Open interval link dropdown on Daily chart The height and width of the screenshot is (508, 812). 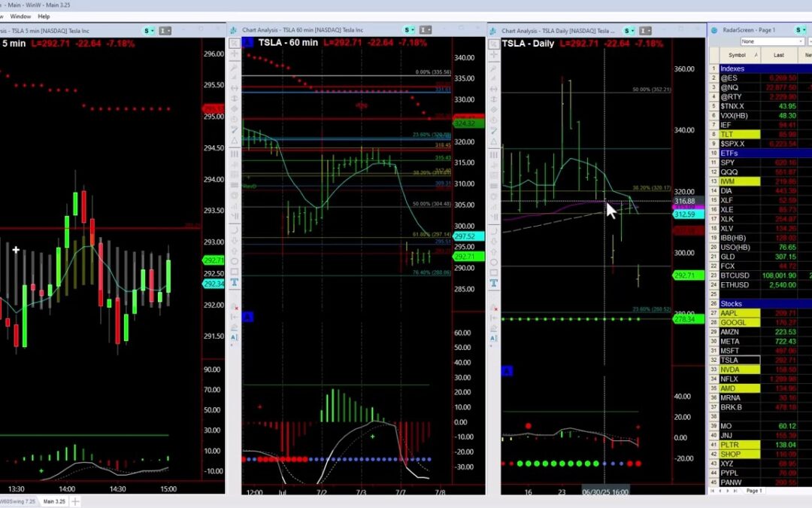645,31
